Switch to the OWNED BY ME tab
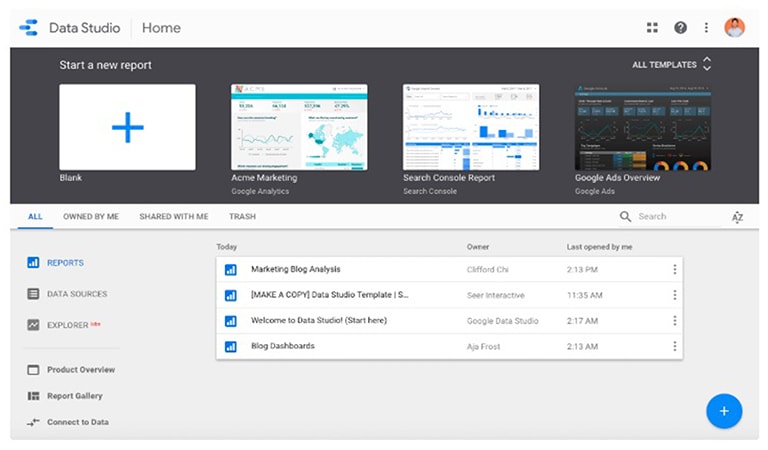 (91, 216)
